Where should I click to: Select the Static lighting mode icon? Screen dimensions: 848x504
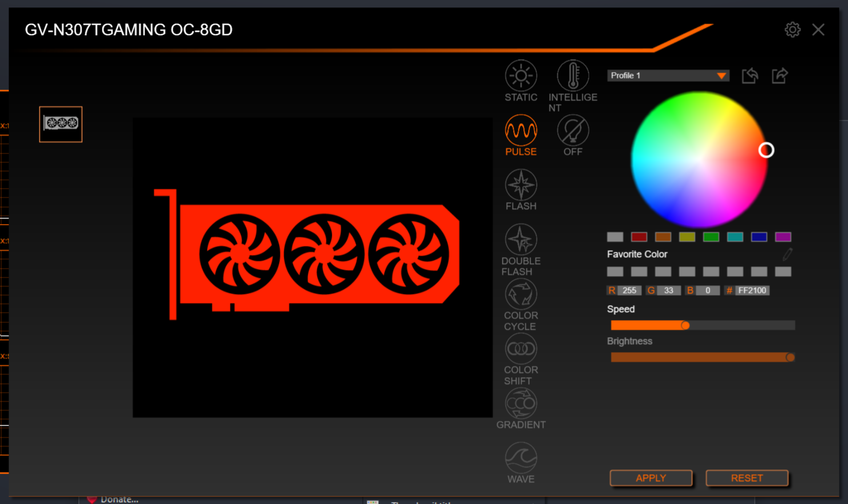pyautogui.click(x=521, y=76)
